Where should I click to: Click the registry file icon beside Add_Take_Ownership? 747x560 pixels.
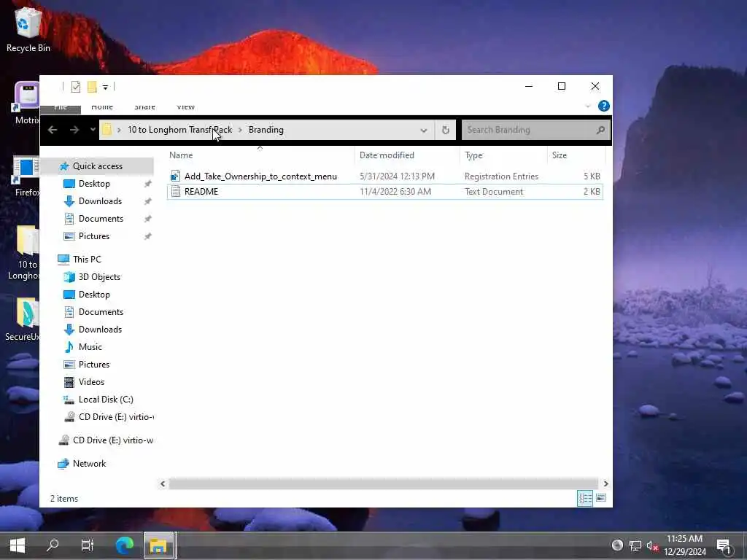click(175, 176)
